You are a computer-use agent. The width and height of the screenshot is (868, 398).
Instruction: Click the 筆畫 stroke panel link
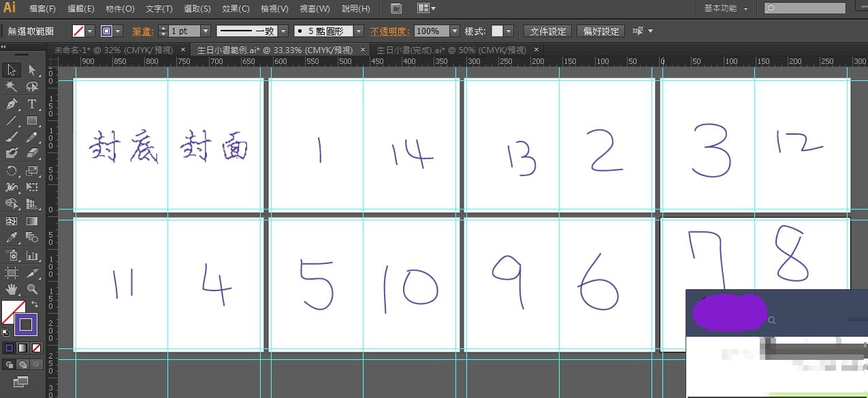pos(142,31)
